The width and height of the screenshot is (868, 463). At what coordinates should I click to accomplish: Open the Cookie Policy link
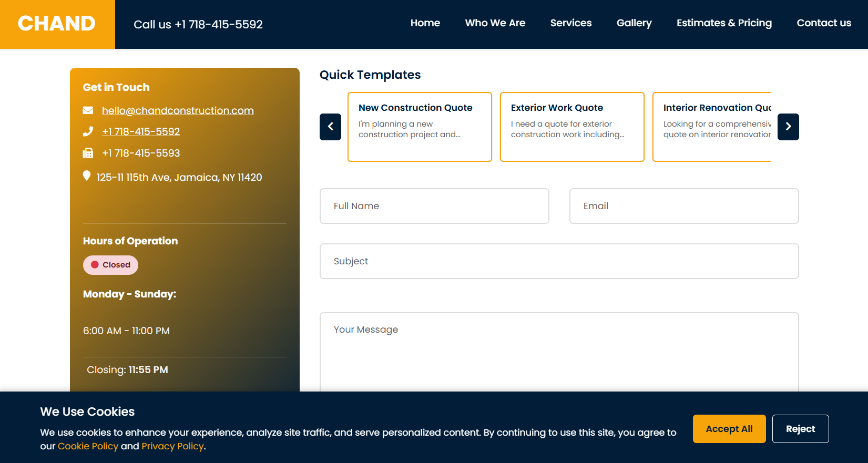point(88,446)
